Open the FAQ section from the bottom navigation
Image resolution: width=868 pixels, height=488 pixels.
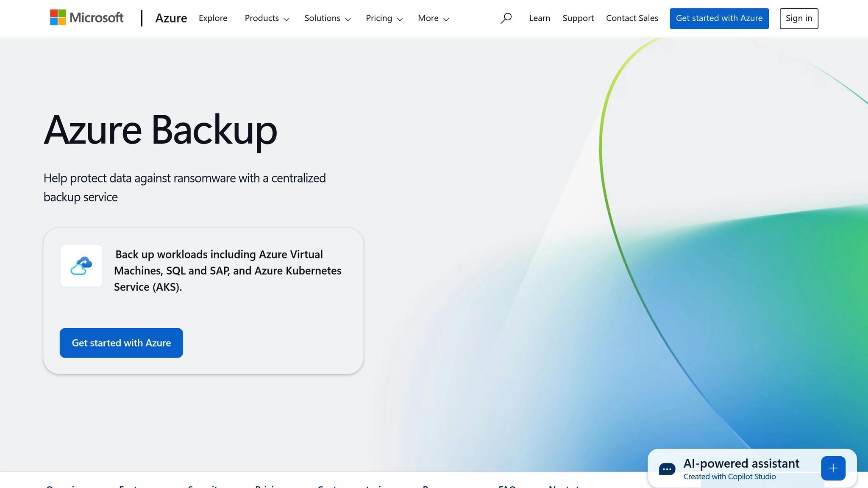508,486
